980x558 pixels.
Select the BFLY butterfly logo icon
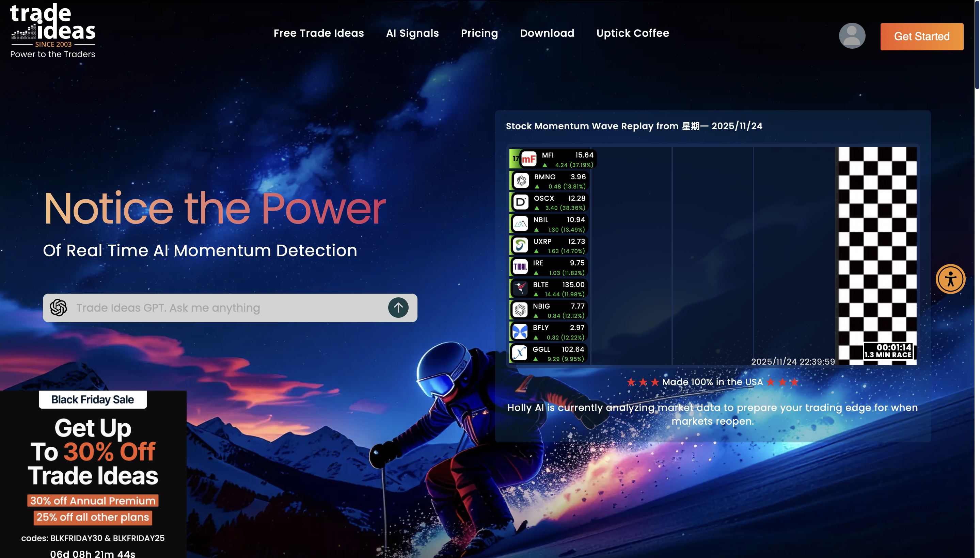point(520,331)
